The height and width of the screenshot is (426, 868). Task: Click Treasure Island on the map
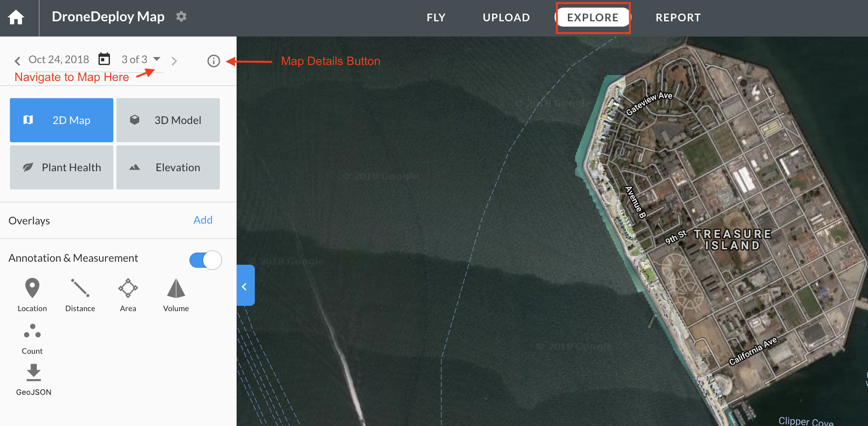point(732,240)
